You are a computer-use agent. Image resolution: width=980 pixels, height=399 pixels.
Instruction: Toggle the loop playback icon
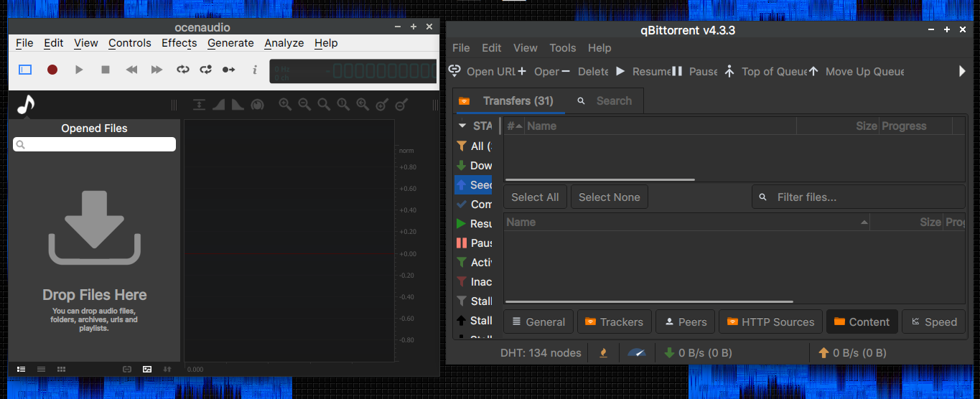pyautogui.click(x=183, y=70)
